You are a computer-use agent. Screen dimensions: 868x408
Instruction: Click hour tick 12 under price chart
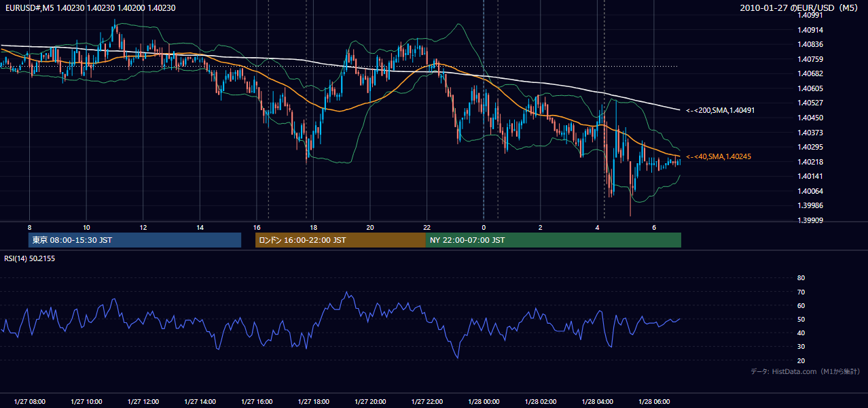click(x=143, y=227)
